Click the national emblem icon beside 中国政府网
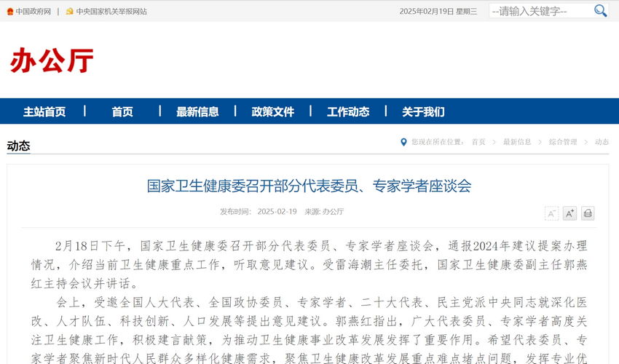This screenshot has width=619, height=364. tap(10, 12)
